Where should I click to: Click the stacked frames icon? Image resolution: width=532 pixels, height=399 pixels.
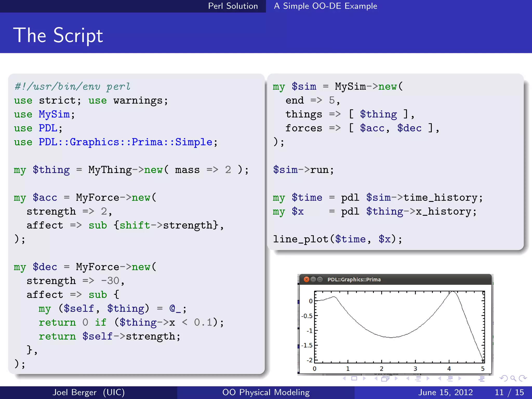pos(385,378)
